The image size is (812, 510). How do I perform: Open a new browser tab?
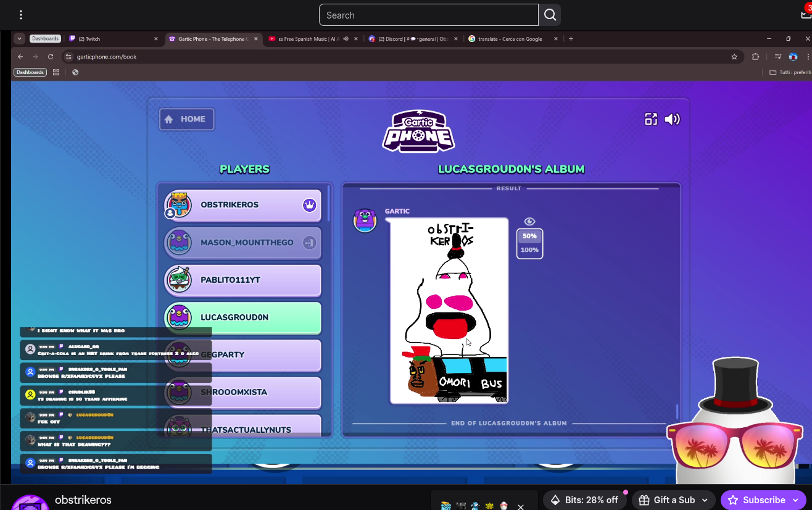click(571, 39)
